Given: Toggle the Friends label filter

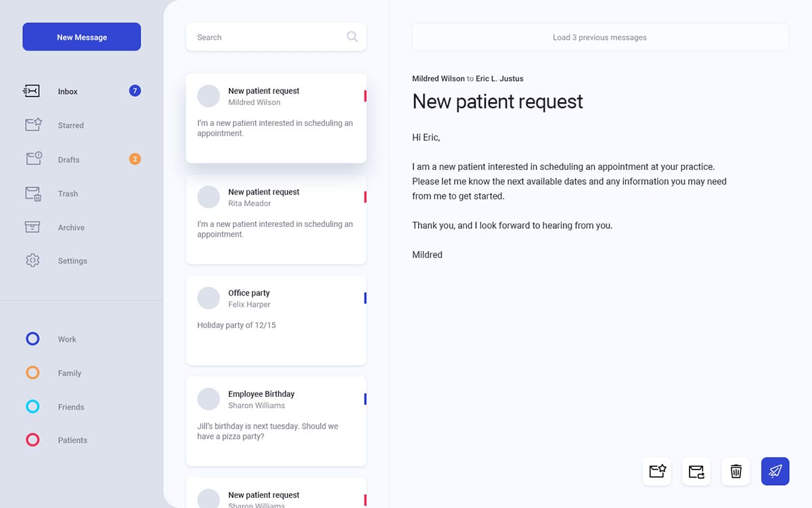Looking at the screenshot, I should coord(32,406).
